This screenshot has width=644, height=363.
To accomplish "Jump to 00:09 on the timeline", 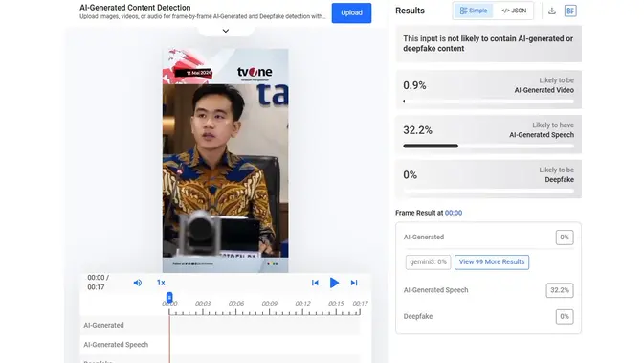I will click(270, 304).
